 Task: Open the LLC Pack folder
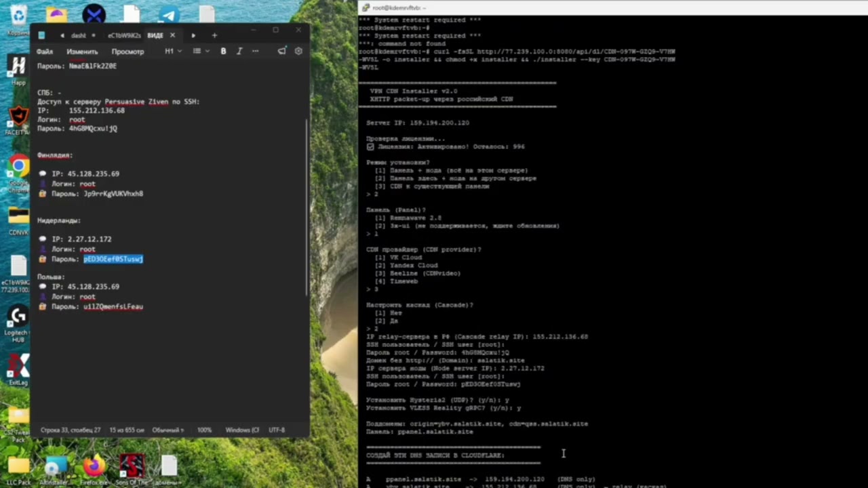(x=18, y=469)
